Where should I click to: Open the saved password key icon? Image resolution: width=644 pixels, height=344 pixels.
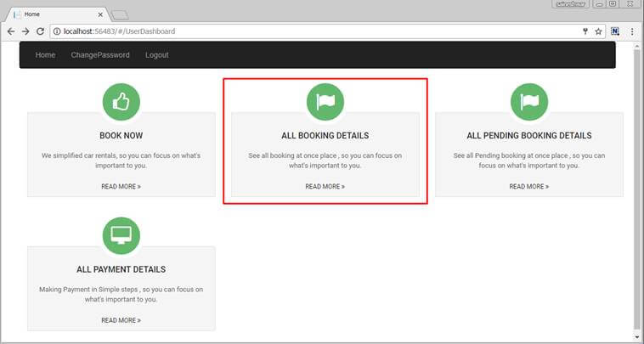coord(585,31)
